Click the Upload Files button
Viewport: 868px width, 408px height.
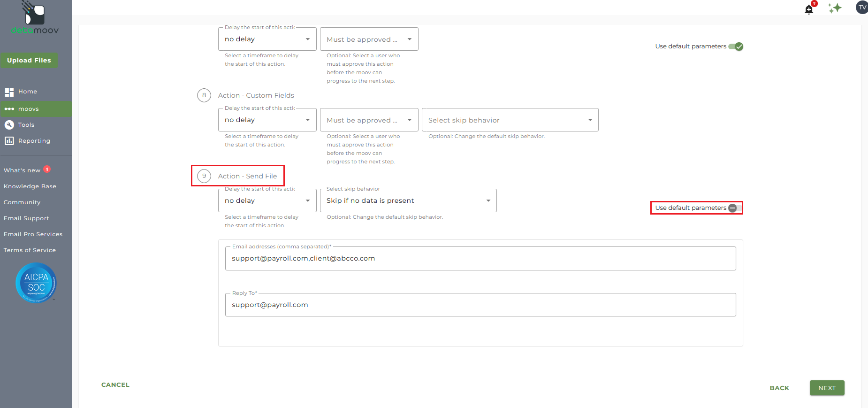tap(29, 60)
